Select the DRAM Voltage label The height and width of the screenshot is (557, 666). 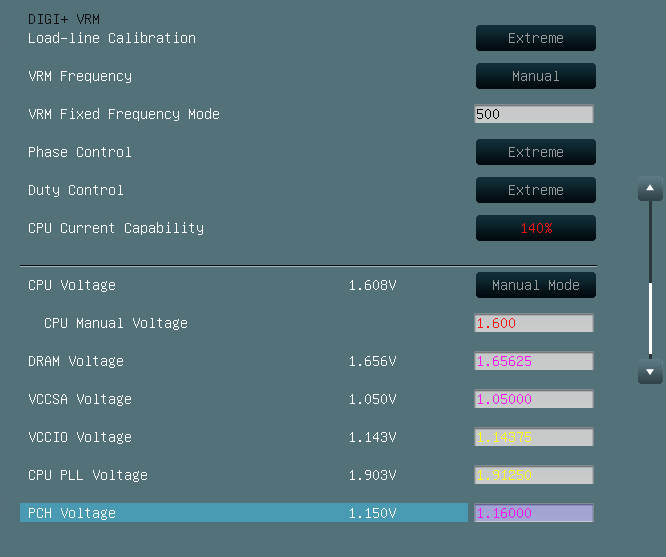coord(76,361)
